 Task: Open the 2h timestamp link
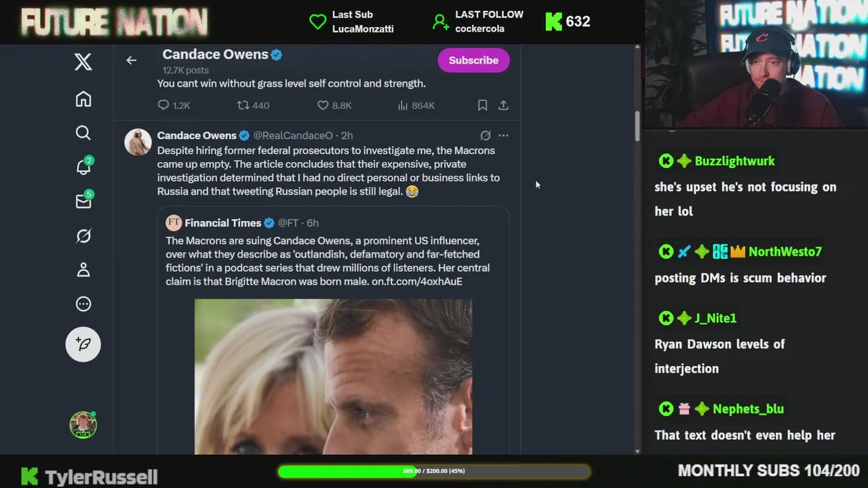point(347,136)
